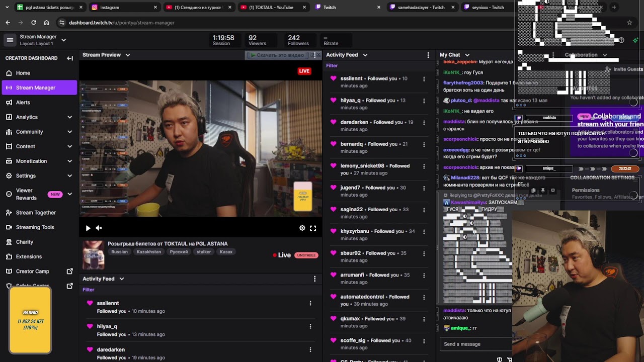Screen dimensions: 644x362
Task: Reload the dashboard page
Action: tap(34, 23)
